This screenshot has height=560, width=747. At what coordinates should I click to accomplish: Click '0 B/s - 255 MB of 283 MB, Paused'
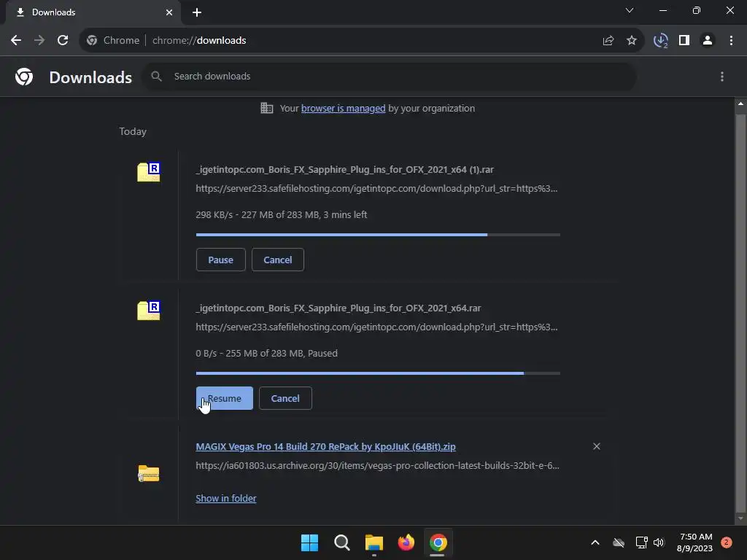click(x=266, y=354)
